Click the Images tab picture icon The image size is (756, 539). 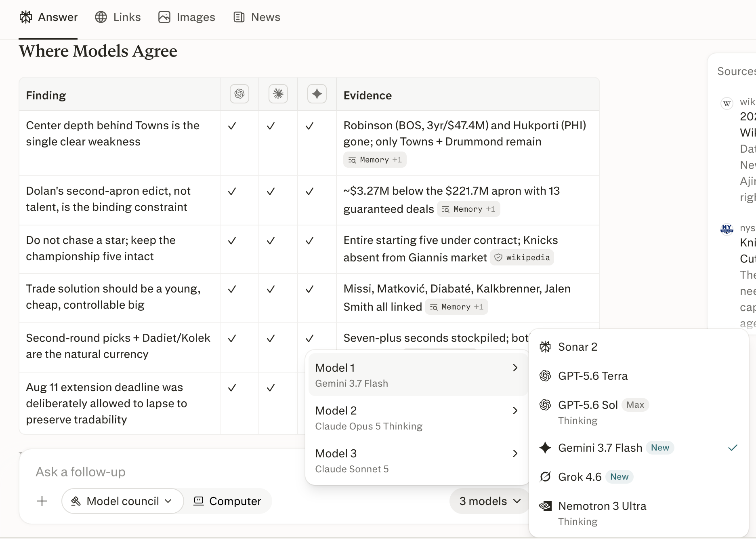pos(164,17)
